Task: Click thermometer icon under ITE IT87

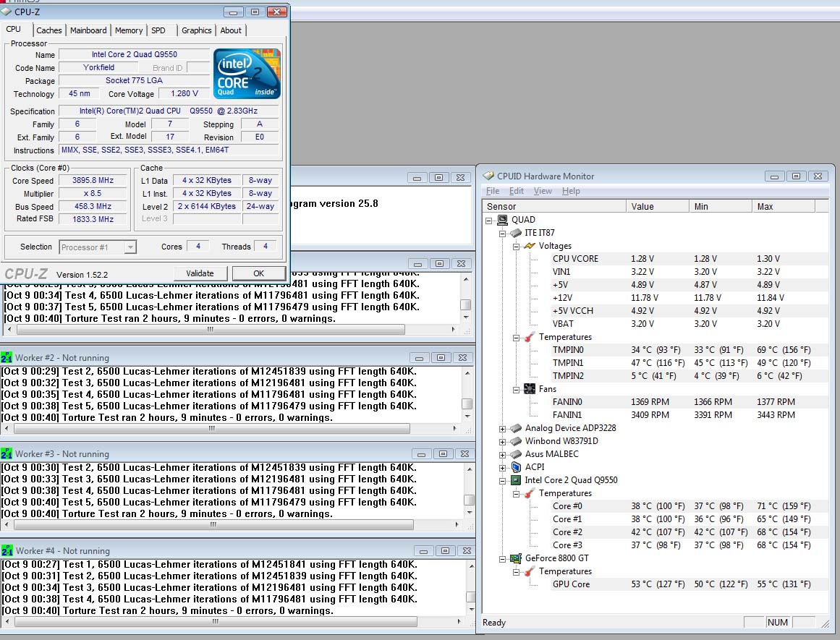Action: coord(530,337)
